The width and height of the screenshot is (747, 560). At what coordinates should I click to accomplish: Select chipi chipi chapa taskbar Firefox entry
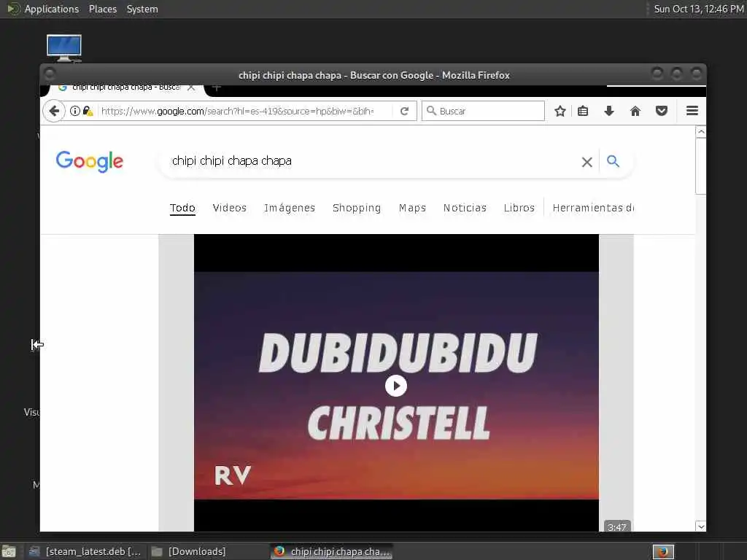[332, 551]
